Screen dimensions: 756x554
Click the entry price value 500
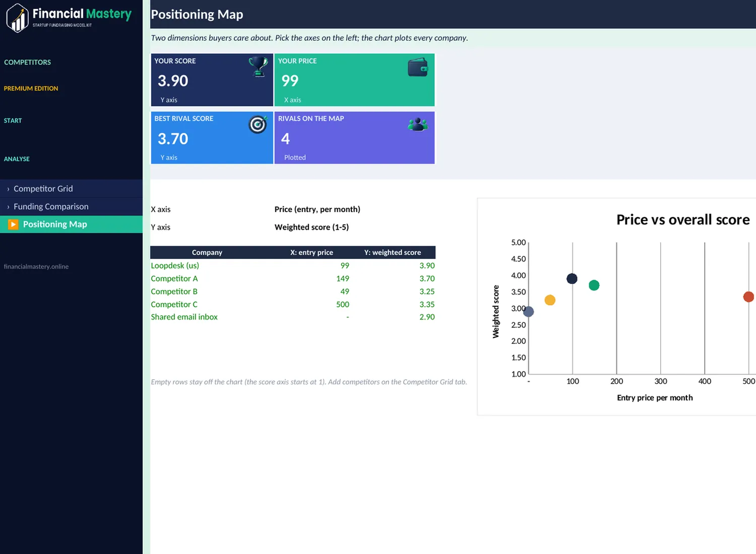pos(343,305)
